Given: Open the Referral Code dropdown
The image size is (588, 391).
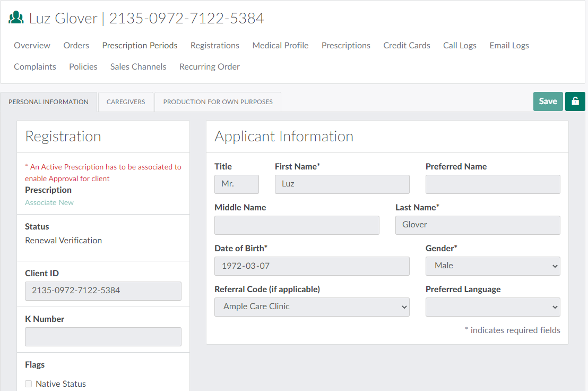Looking at the screenshot, I should 312,307.
